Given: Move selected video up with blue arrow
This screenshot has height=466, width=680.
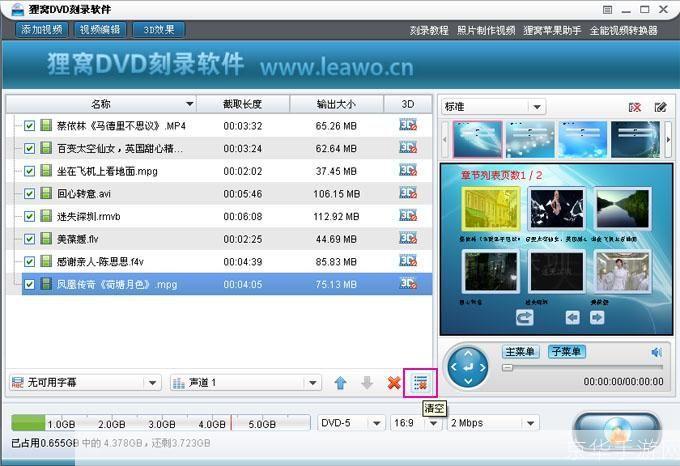Looking at the screenshot, I should tap(340, 383).
